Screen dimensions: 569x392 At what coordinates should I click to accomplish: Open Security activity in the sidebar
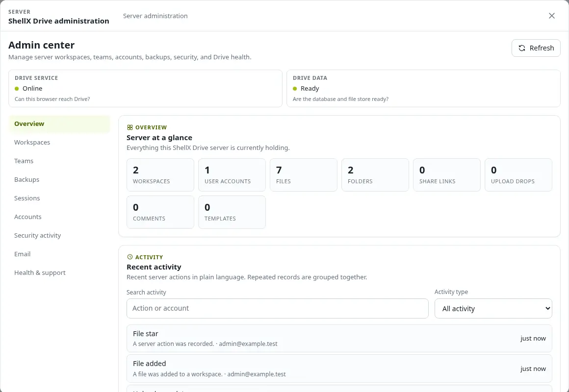tap(59, 235)
